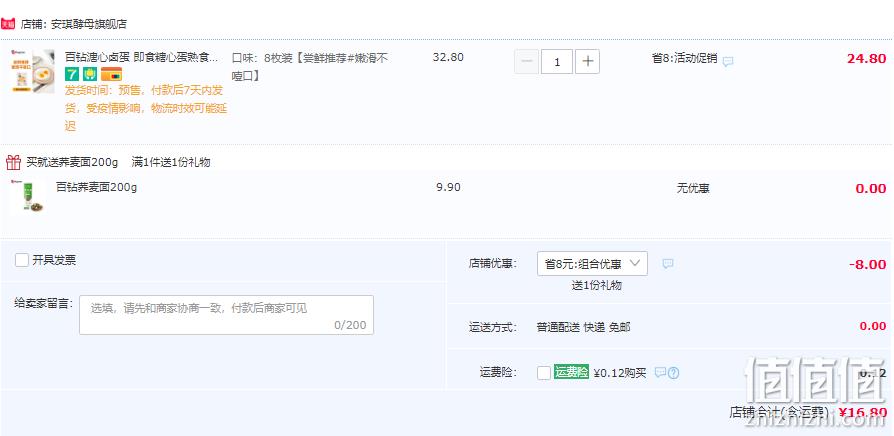This screenshot has width=894, height=436.
Task: Click the gift box icon beside 买就送荞麦面200g
Action: (x=13, y=162)
